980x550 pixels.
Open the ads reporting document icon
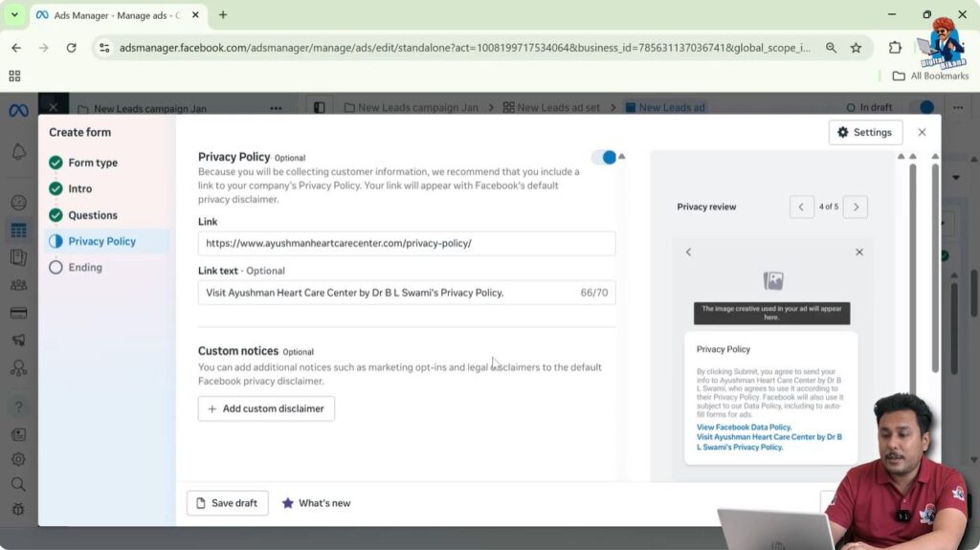19,257
